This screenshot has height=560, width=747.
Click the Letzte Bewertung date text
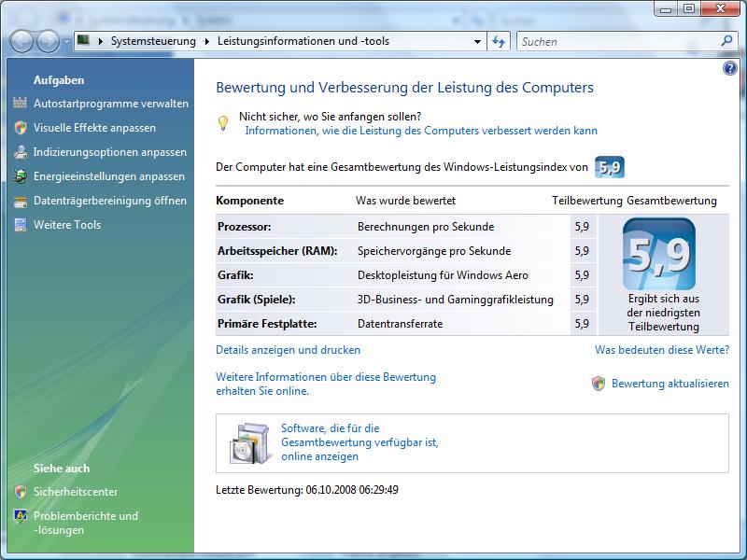coord(307,489)
